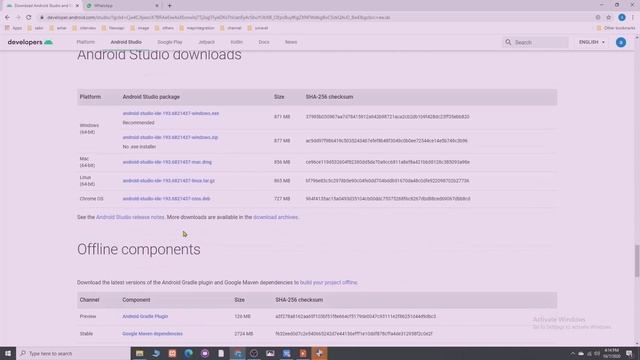
Task: Open the Jetpack nav item
Action: click(x=206, y=42)
